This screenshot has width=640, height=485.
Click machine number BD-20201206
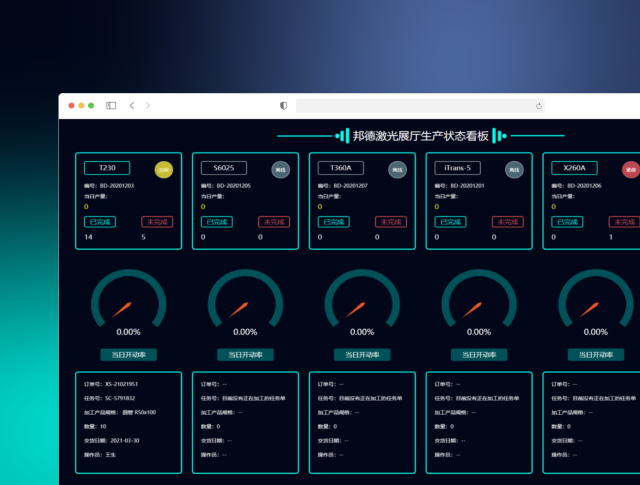click(x=584, y=186)
